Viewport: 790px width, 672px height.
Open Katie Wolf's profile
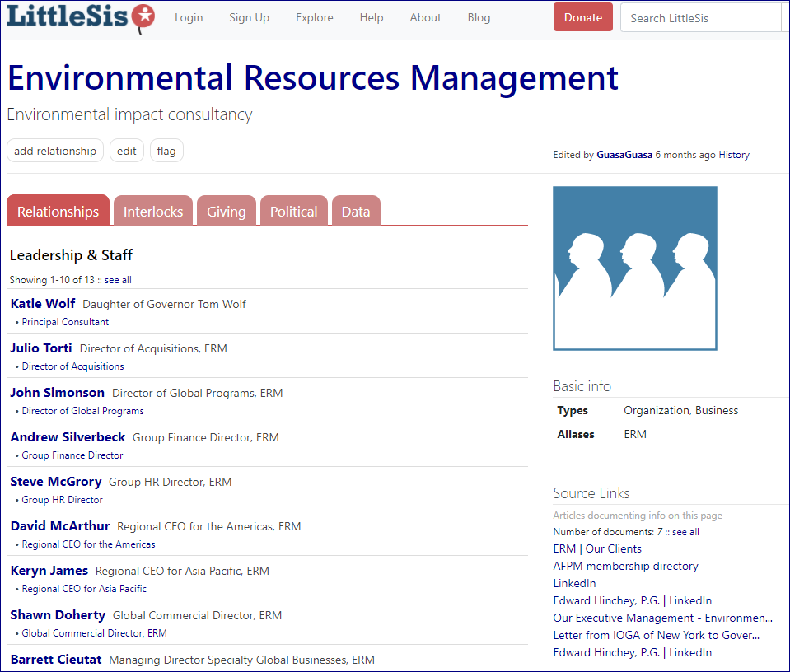pyautogui.click(x=43, y=304)
